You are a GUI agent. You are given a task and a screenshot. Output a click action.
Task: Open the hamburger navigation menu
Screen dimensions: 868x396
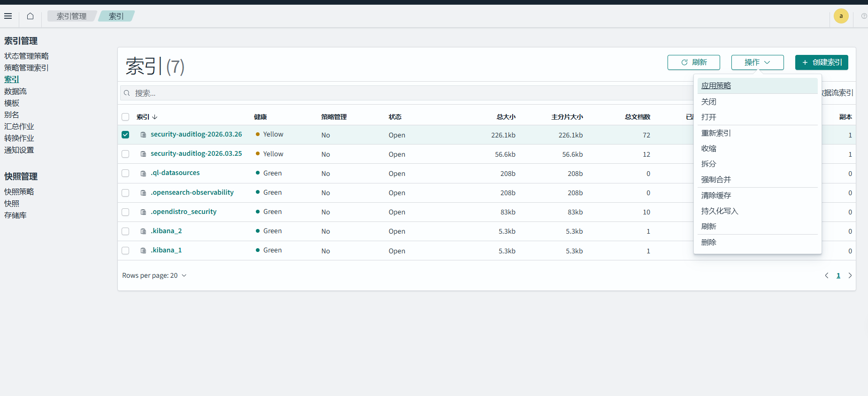8,16
